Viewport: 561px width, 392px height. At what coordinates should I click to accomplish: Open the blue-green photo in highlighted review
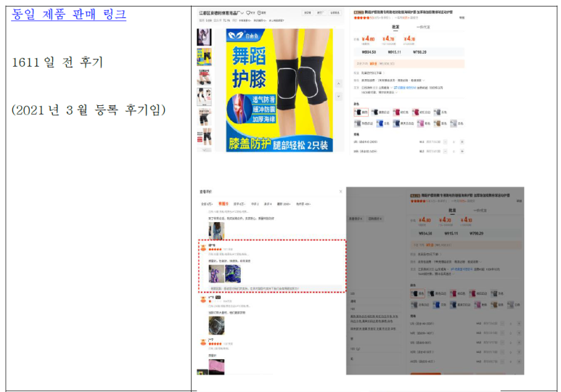[x=233, y=274]
